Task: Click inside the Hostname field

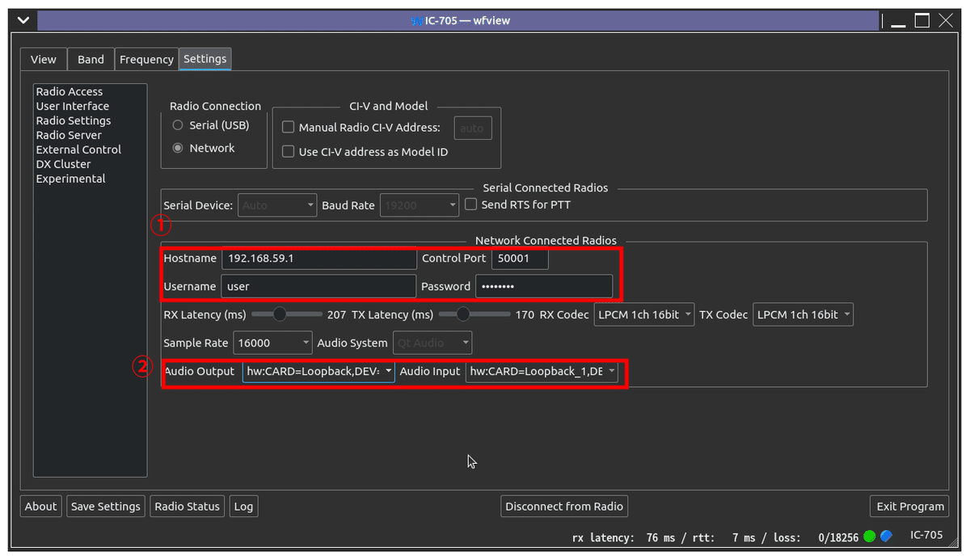Action: pyautogui.click(x=318, y=259)
